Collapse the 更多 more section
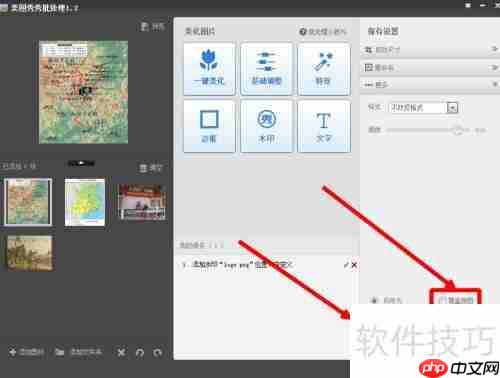500x378 pixels. pos(430,85)
